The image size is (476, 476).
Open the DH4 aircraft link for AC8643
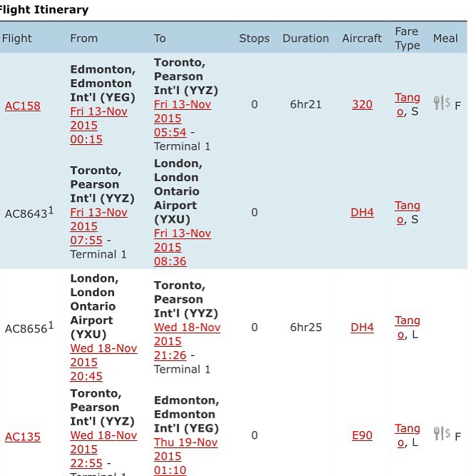pos(362,212)
